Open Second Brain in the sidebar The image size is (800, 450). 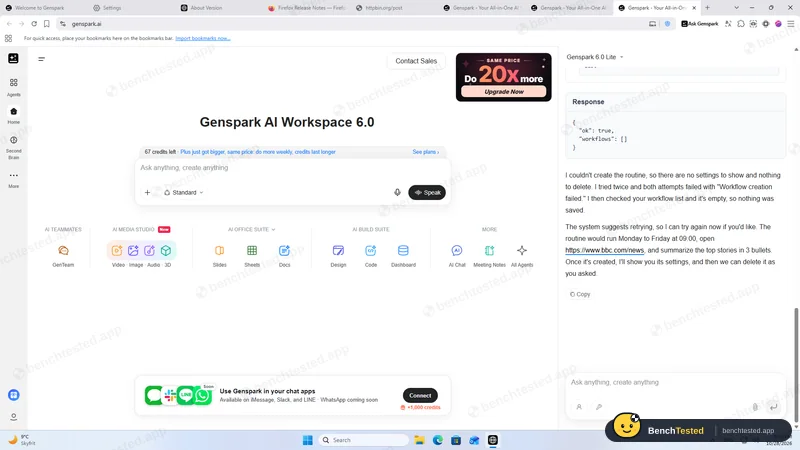[14, 140]
